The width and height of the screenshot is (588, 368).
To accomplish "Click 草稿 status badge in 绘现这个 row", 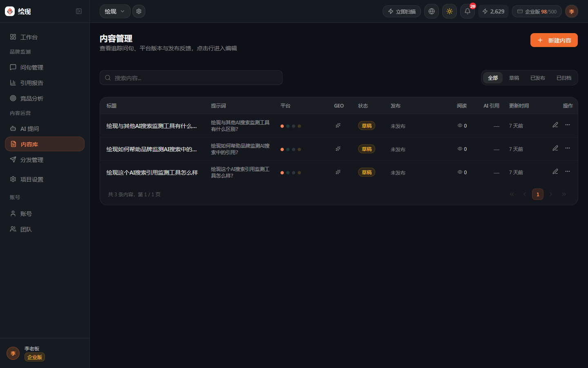I will pos(367,172).
